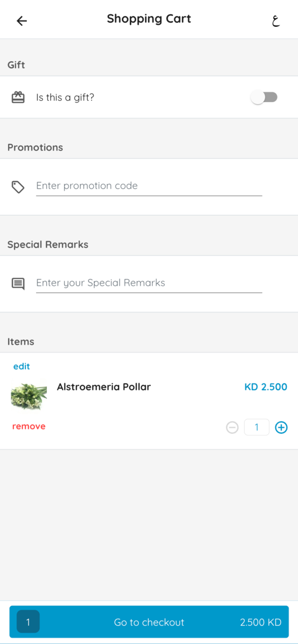Click the promotion tag icon
Viewport: 298px width, 644px height.
18,187
